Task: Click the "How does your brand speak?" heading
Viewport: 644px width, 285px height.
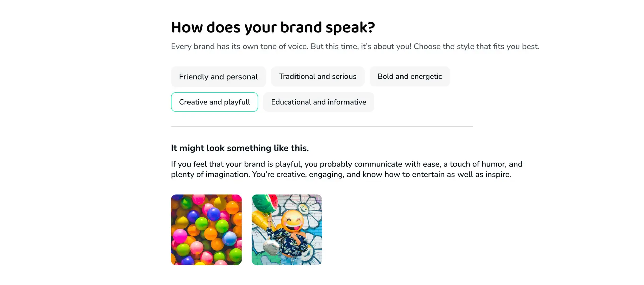Action: click(x=273, y=27)
